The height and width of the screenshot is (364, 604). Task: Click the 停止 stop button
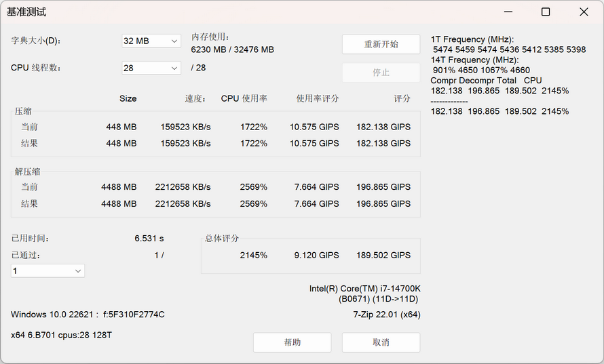click(x=381, y=73)
